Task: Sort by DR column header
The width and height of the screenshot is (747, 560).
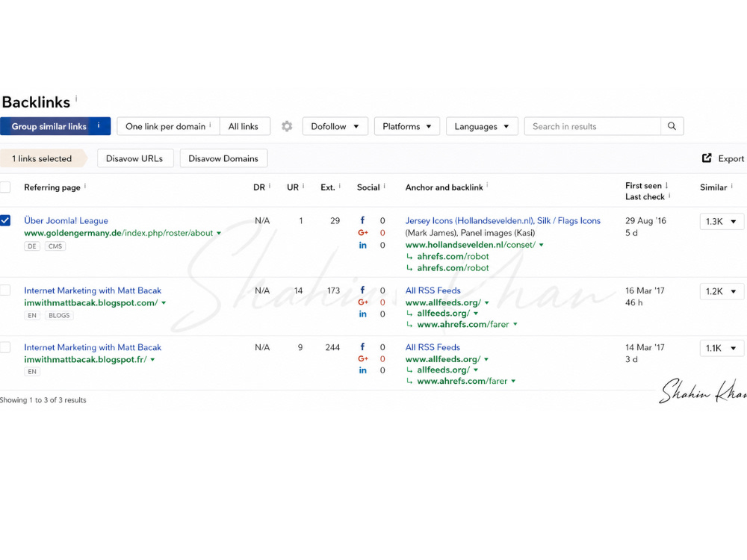Action: tap(259, 187)
